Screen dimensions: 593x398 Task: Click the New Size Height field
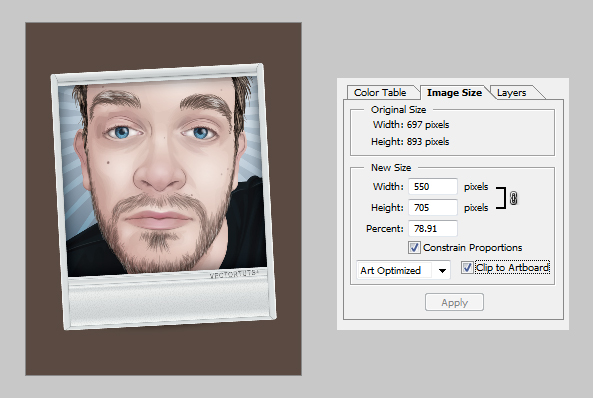pos(433,208)
